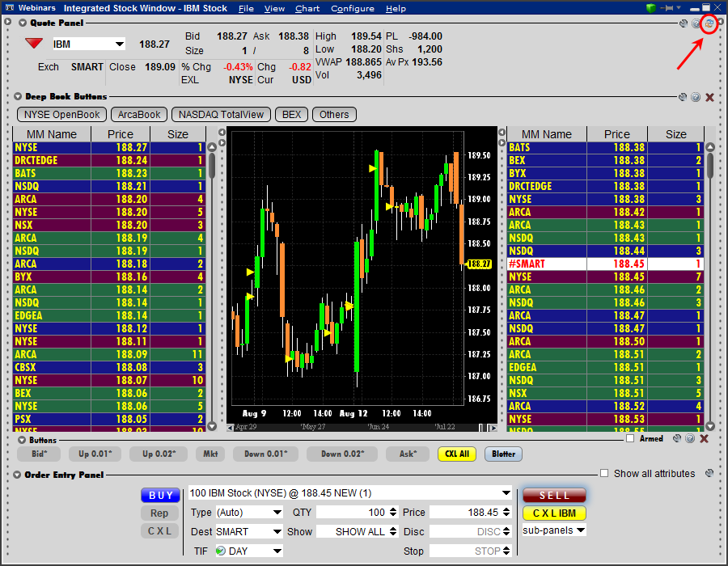Screen dimensions: 728x566
Task: Collapse the Order Entry Panel section
Action: click(17, 475)
